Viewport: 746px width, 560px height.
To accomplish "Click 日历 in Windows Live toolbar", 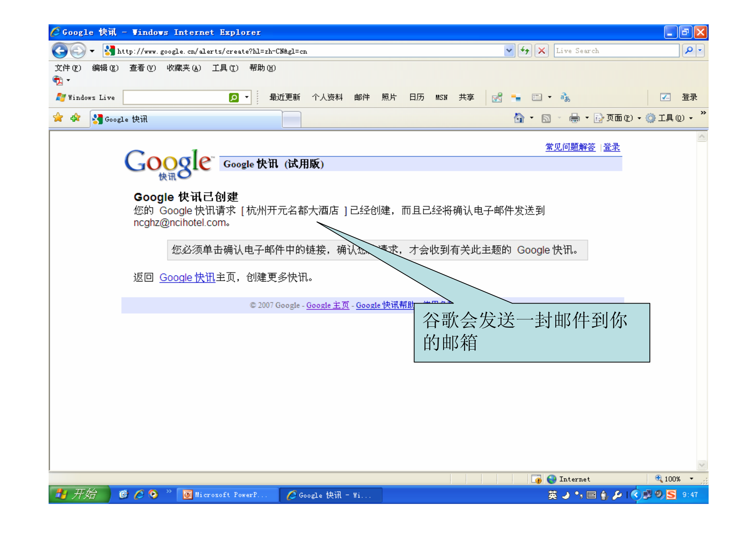I will pos(417,98).
